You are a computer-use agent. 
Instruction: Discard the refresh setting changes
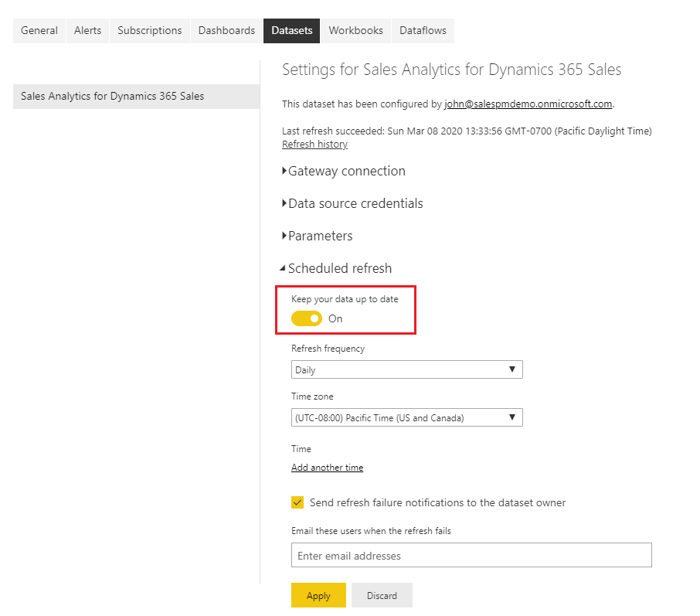click(382, 595)
